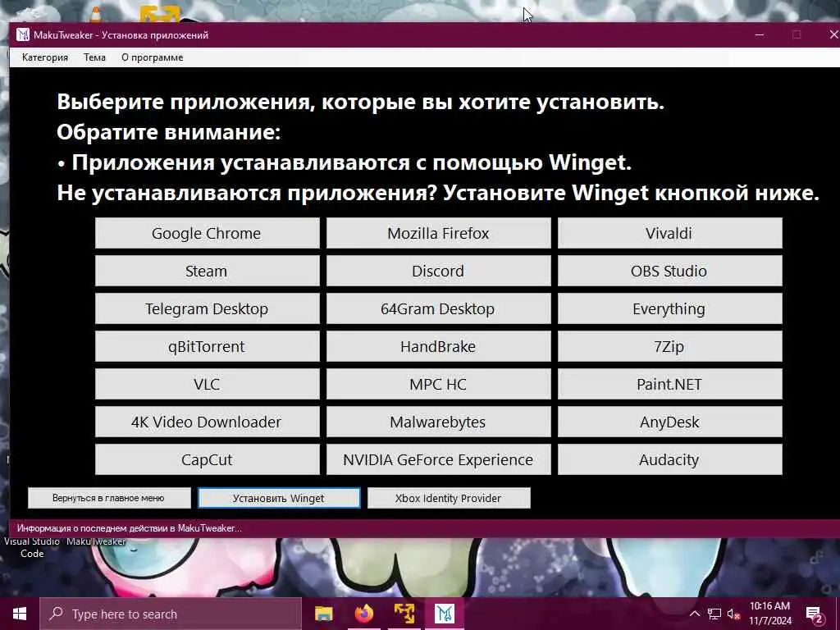The image size is (840, 630).
Task: Click Вернуться в главное меню button
Action: [x=109, y=498]
